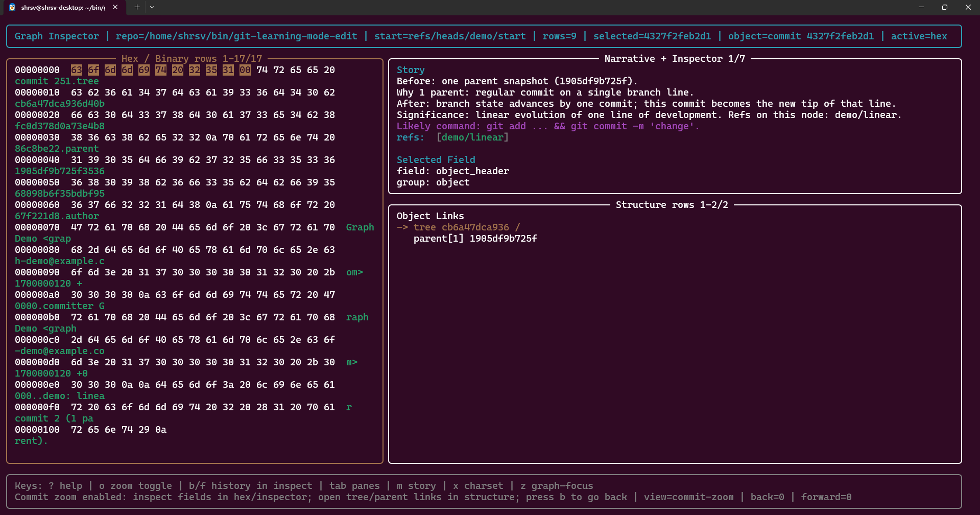Click the 'Selected Field' heading
This screenshot has width=980, height=515.
click(436, 160)
